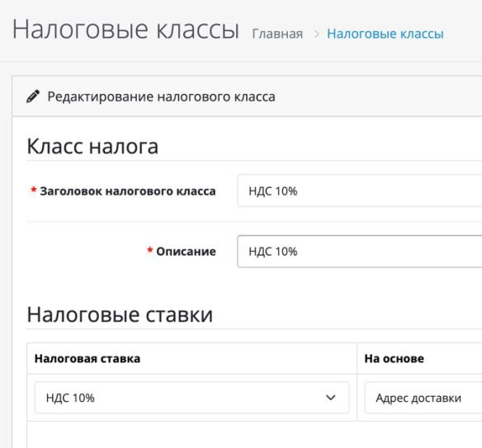482x448 pixels.
Task: Click the empty table row below НДС 10%
Action: pos(254,435)
